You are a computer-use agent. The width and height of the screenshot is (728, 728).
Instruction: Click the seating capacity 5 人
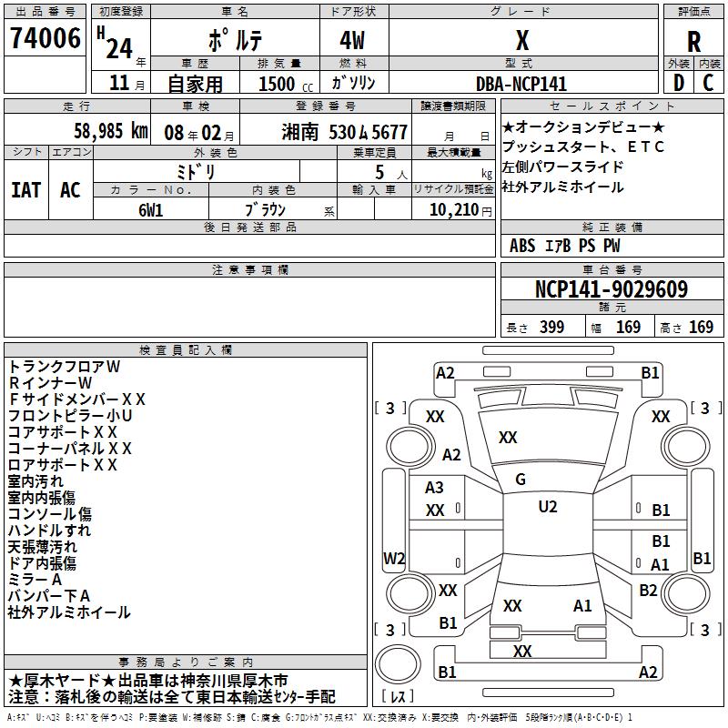pyautogui.click(x=391, y=173)
